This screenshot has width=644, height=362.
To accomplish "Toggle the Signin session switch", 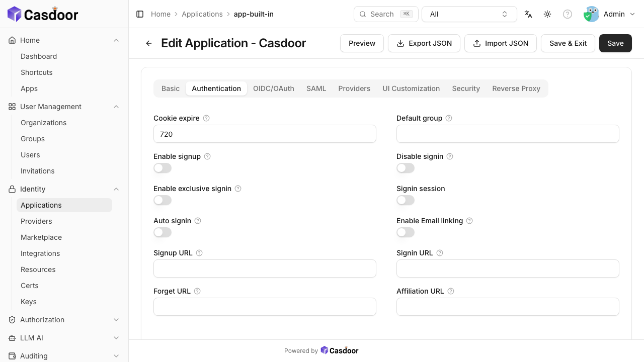I will tap(406, 200).
